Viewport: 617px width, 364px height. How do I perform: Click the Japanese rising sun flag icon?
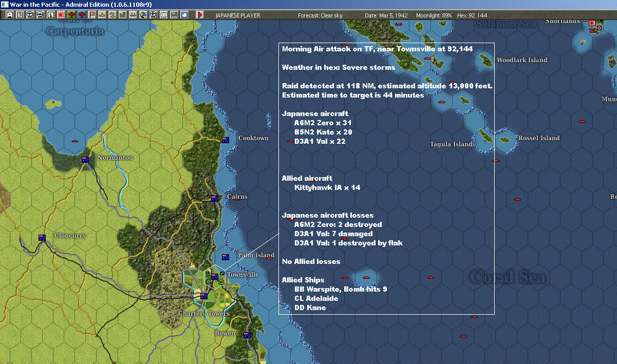(61, 15)
